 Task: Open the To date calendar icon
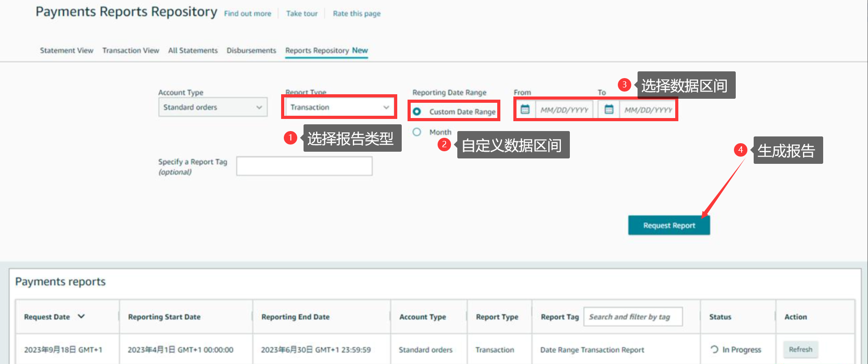(x=609, y=110)
